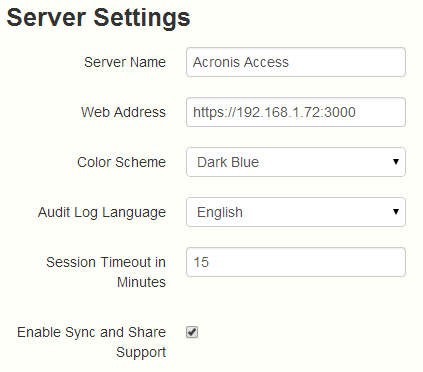
Task: Open the Audit Log Language dropdown
Action: [296, 212]
